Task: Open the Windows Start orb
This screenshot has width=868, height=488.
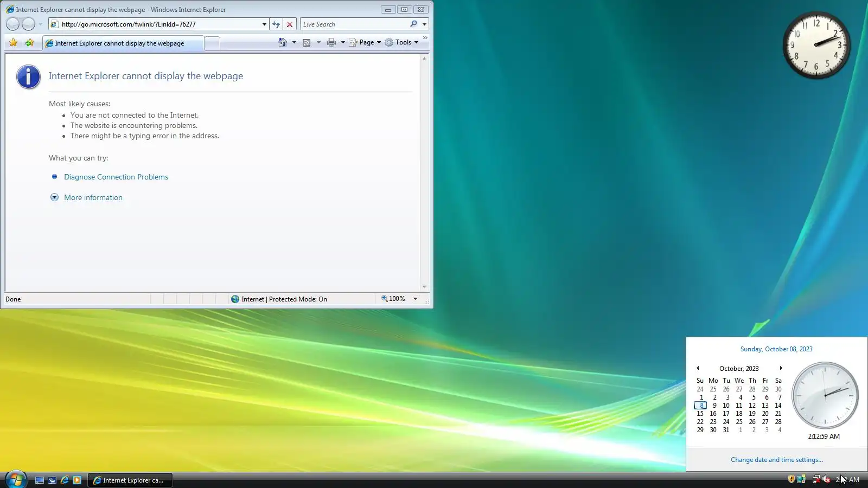Action: coord(16,479)
